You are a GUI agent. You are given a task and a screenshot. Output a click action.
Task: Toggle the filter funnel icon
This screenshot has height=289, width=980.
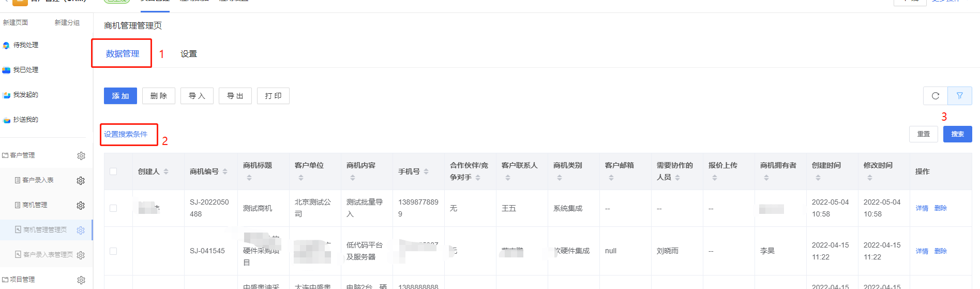point(959,96)
